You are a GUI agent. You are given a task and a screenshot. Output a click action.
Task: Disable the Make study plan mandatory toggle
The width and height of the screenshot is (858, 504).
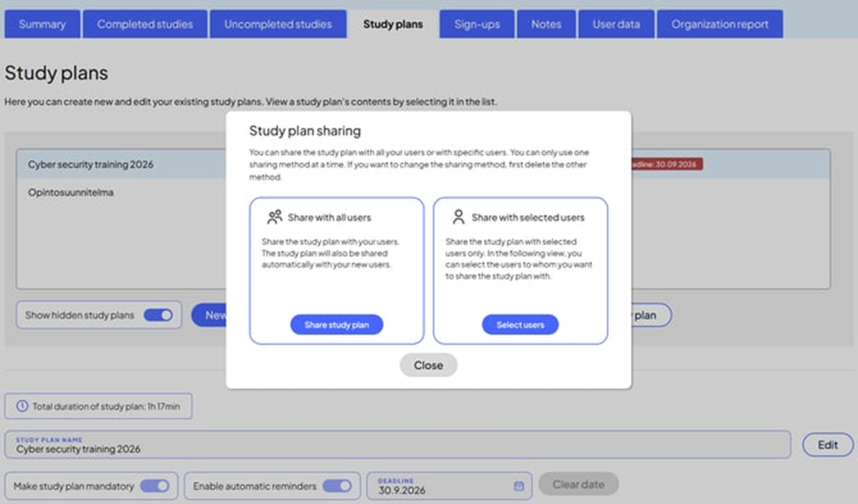pos(155,486)
